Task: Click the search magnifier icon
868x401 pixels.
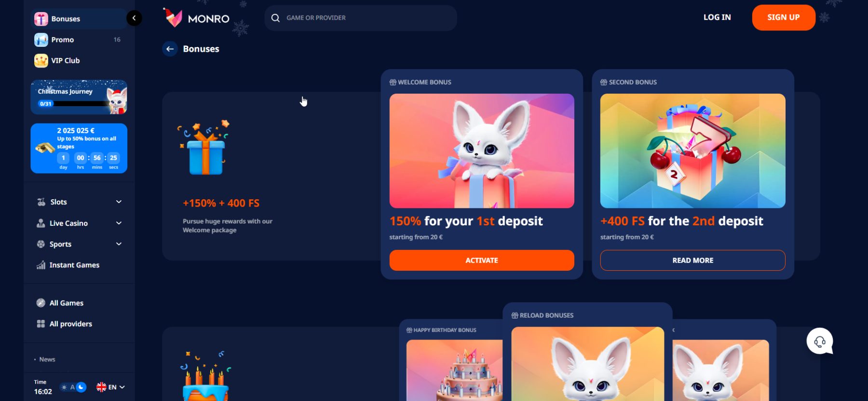Action: tap(275, 18)
